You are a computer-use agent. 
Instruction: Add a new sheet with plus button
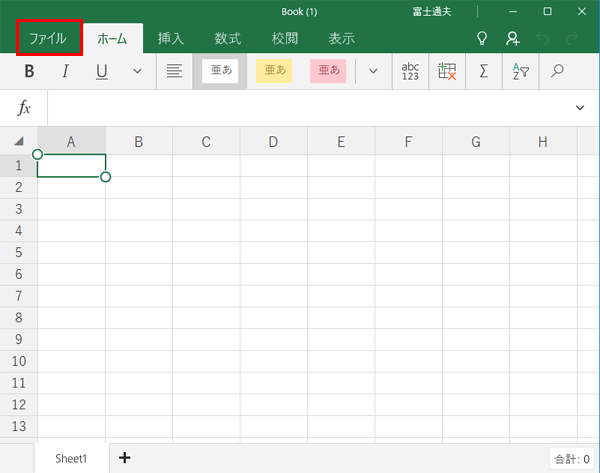[124, 458]
